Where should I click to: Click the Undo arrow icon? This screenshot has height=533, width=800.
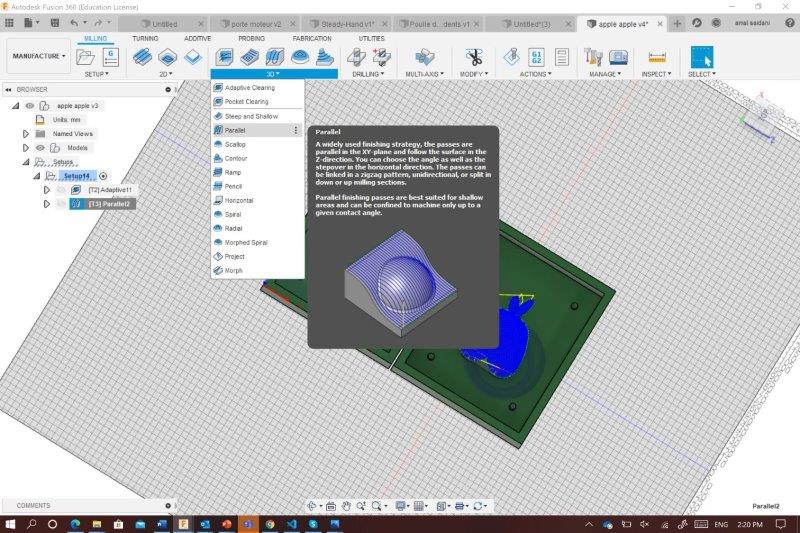(74, 23)
